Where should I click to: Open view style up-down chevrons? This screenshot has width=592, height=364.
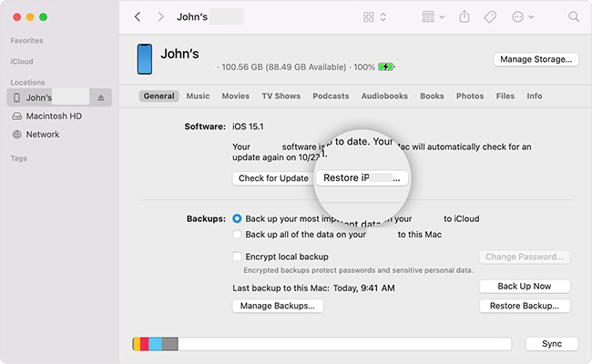point(383,17)
